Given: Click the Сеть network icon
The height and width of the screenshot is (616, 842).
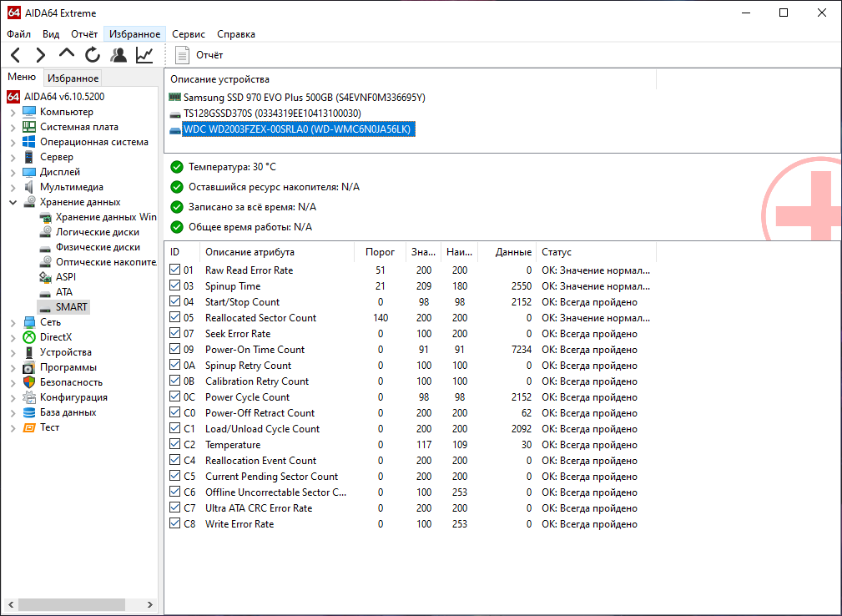Looking at the screenshot, I should point(29,322).
